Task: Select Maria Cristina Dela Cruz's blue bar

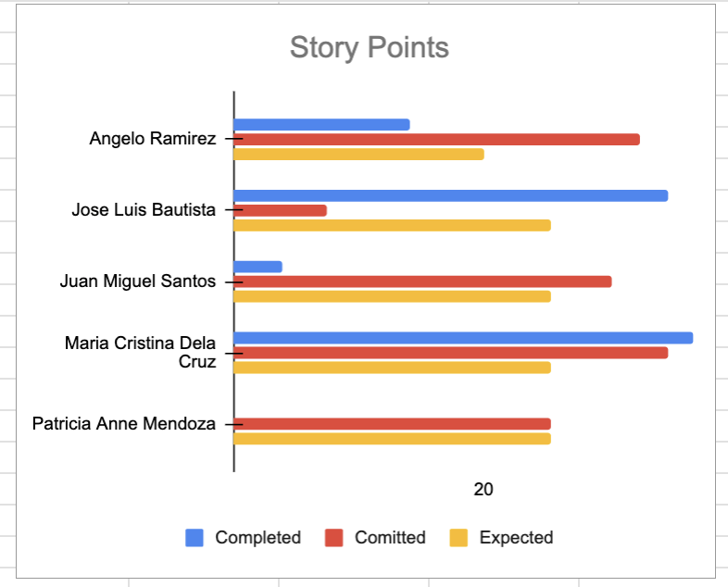Action: coord(463,337)
